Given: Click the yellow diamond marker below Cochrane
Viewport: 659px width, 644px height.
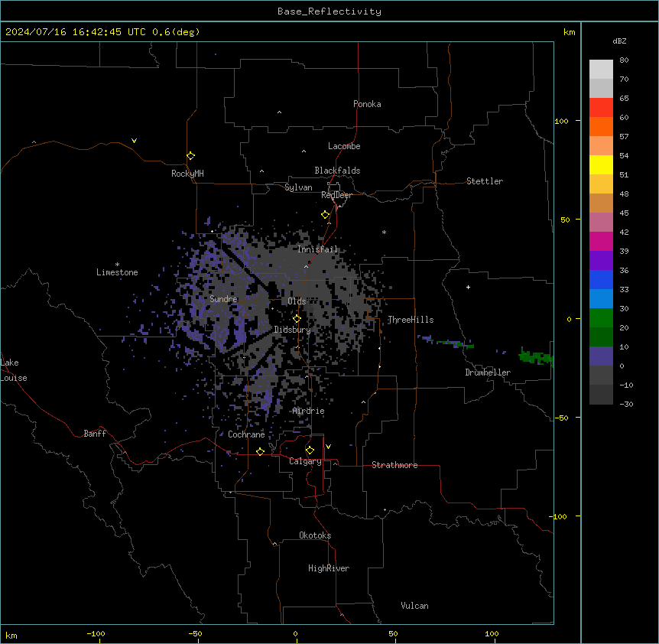Looking at the screenshot, I should click(x=260, y=451).
